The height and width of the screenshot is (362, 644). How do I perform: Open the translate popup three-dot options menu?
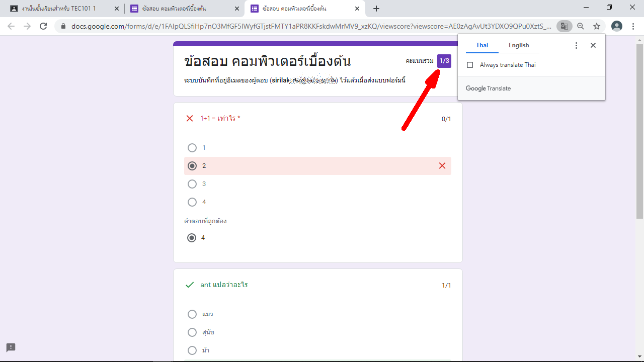tap(577, 45)
